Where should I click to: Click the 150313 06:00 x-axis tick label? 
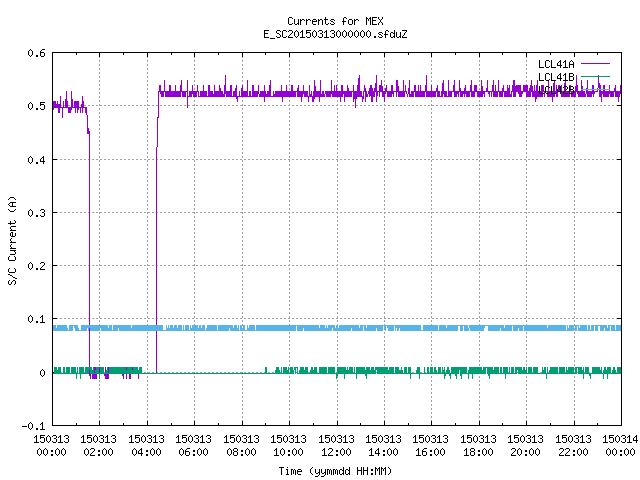click(193, 446)
